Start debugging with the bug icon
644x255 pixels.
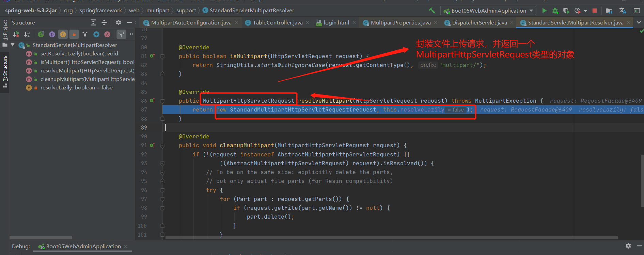click(x=555, y=11)
